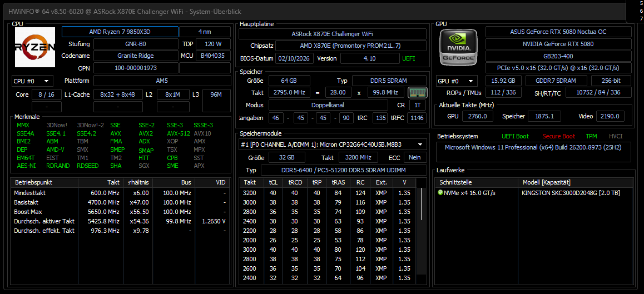Click the AMD X870E chipset field
This screenshot has height=294, width=644.
pyautogui.click(x=351, y=46)
